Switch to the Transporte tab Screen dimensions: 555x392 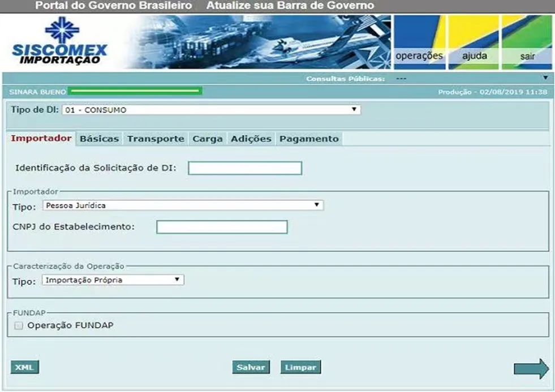tap(156, 139)
